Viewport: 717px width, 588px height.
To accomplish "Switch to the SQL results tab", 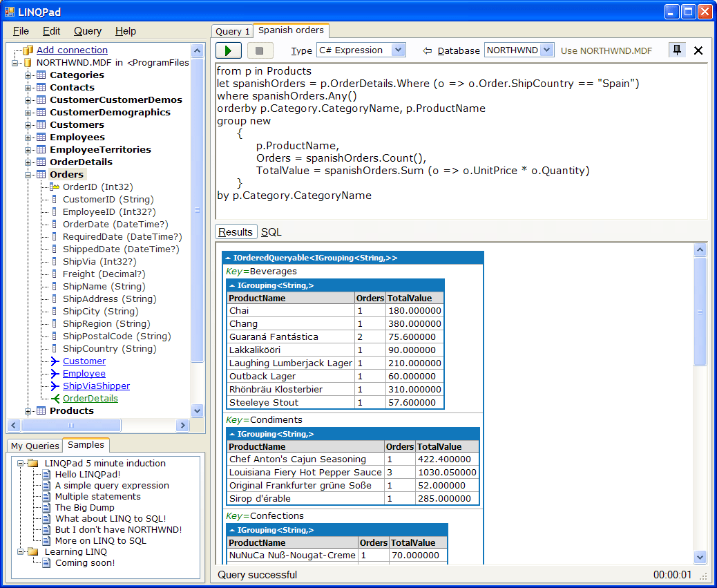I will click(271, 231).
